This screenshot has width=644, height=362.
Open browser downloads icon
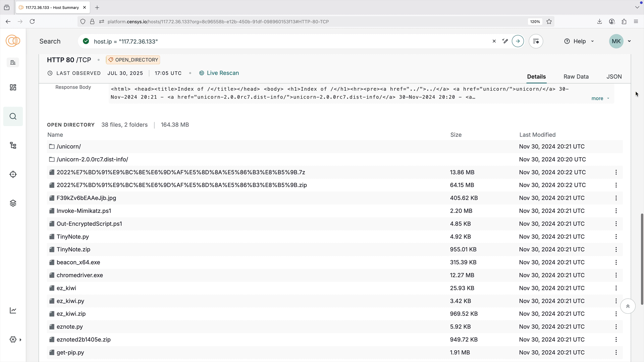(599, 21)
